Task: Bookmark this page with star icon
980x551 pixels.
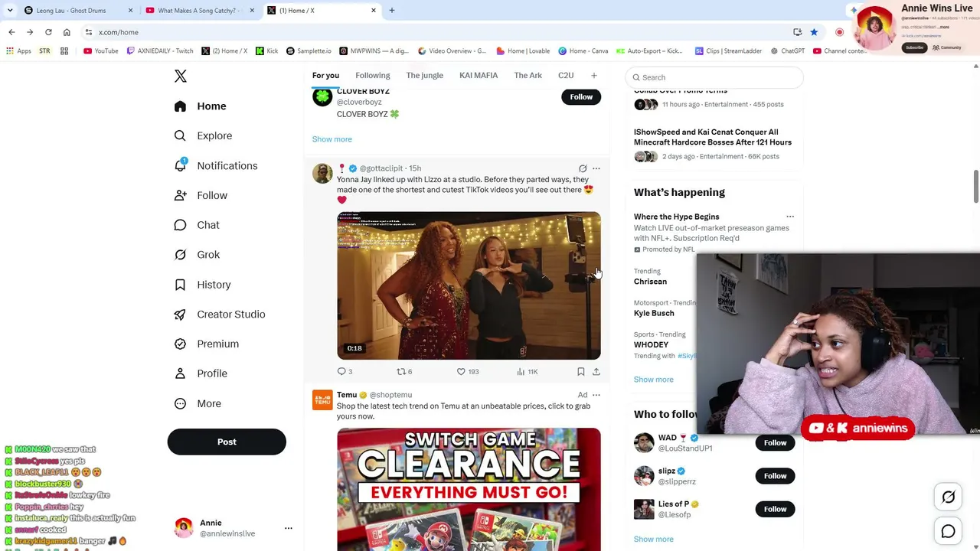Action: click(x=814, y=32)
